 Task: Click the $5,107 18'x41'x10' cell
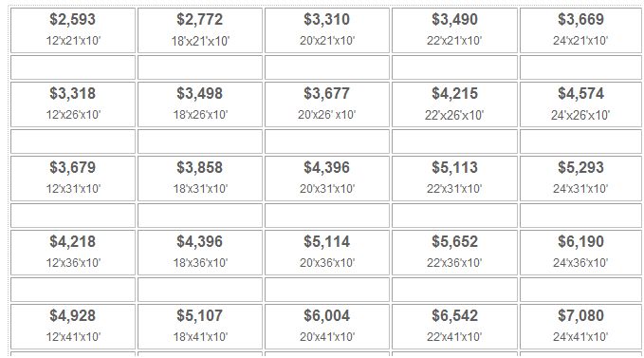(200, 327)
